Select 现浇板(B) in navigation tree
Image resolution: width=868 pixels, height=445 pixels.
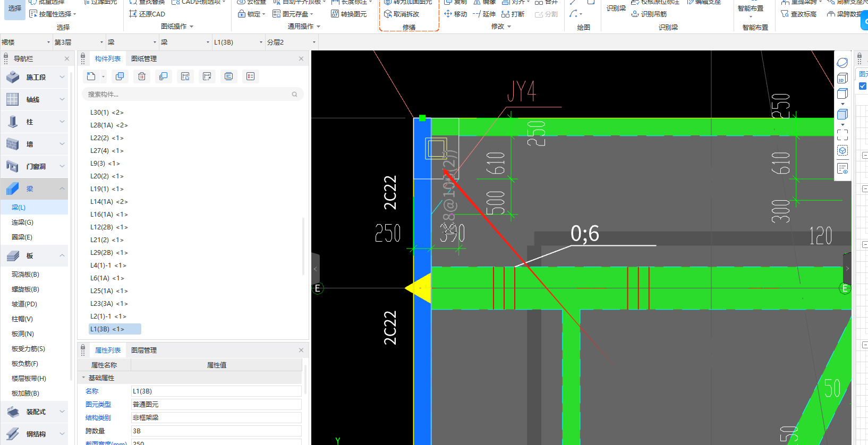click(25, 275)
